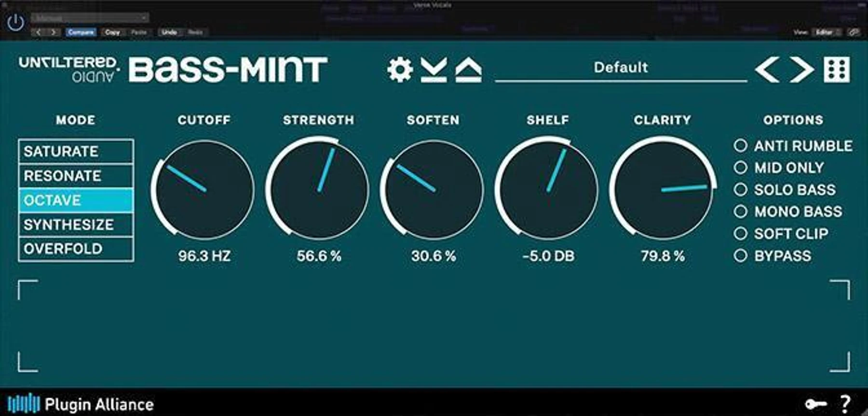Enable the Mono Bass option
Screen dimensions: 868x416
click(x=740, y=211)
